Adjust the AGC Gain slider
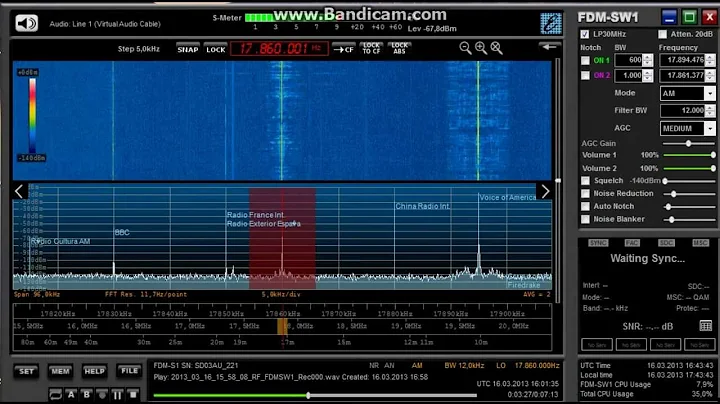720x404 pixels. coord(688,144)
